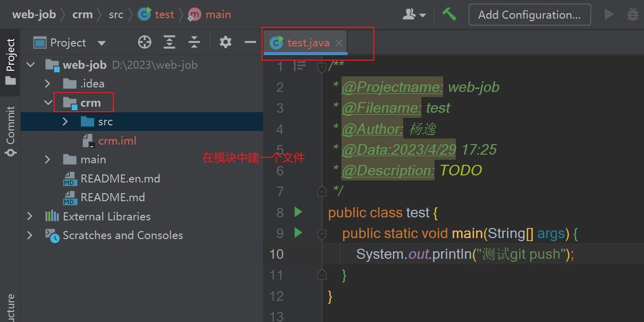
Task: Run the test class from line 8 gutter
Action: click(x=298, y=212)
